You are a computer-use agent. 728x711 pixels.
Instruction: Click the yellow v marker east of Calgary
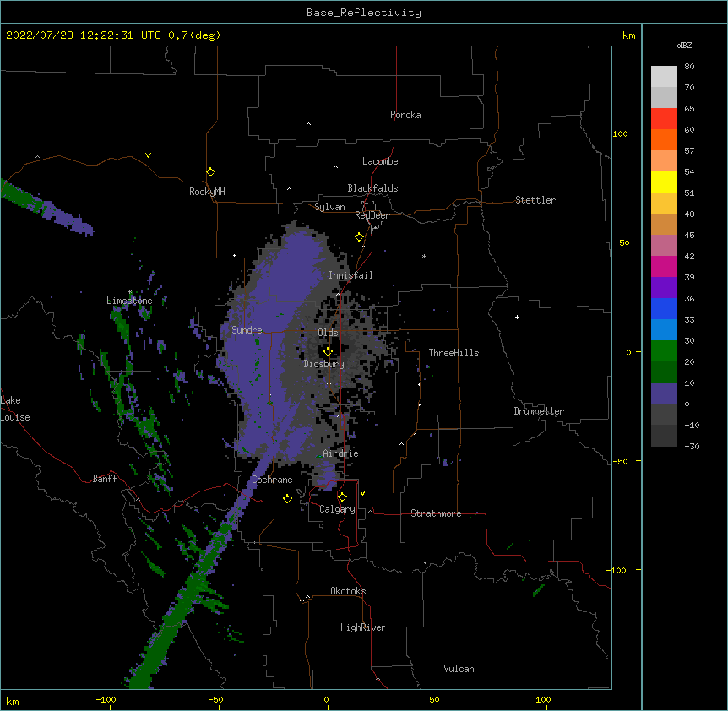coord(362,493)
